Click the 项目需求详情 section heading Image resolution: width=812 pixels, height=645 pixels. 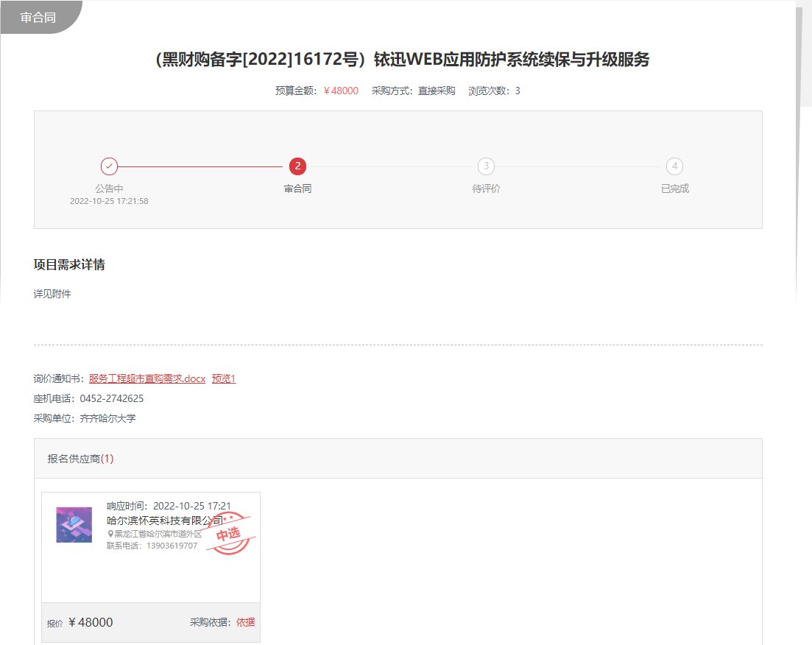(x=71, y=264)
